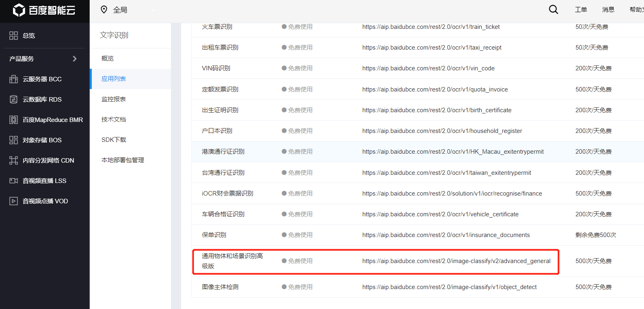Screen dimensions: 644x309
Task: Click the HK_Macau_exitentrypermit API URL
Action: pos(453,152)
